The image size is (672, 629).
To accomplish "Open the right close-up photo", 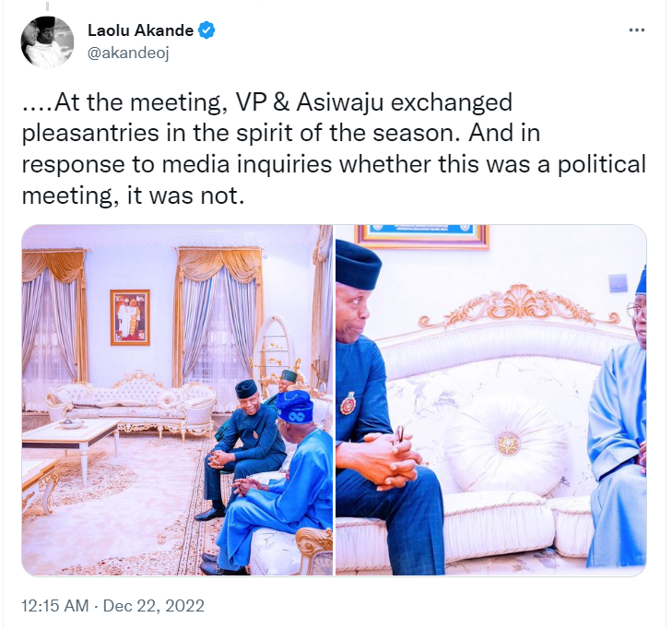I will tap(491, 399).
